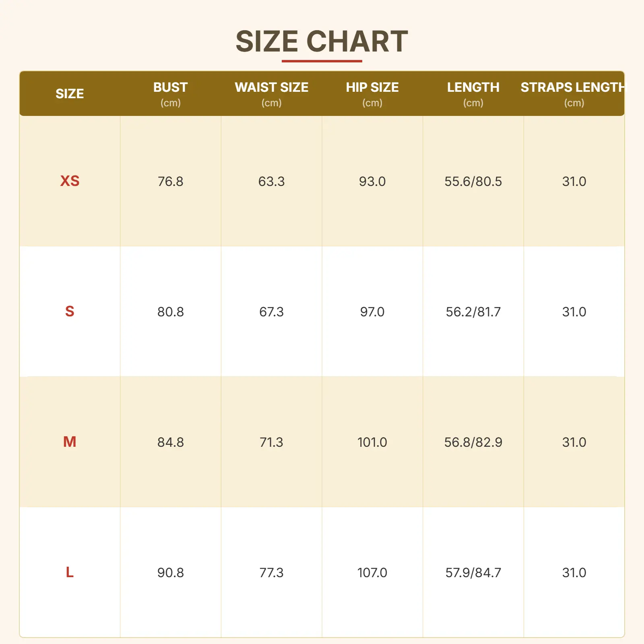Image resolution: width=644 pixels, height=644 pixels.
Task: Click the XS length value 55.6/80.5
Action: click(473, 182)
